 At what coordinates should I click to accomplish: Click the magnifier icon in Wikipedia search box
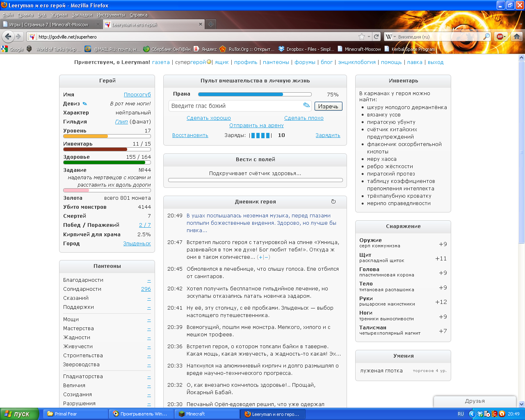pos(486,37)
